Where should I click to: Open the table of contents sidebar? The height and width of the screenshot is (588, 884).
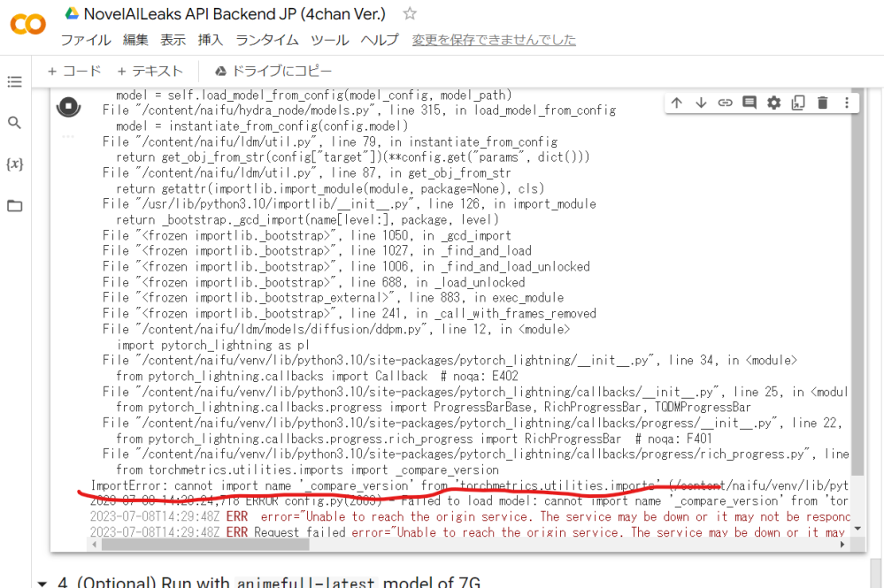(15, 81)
